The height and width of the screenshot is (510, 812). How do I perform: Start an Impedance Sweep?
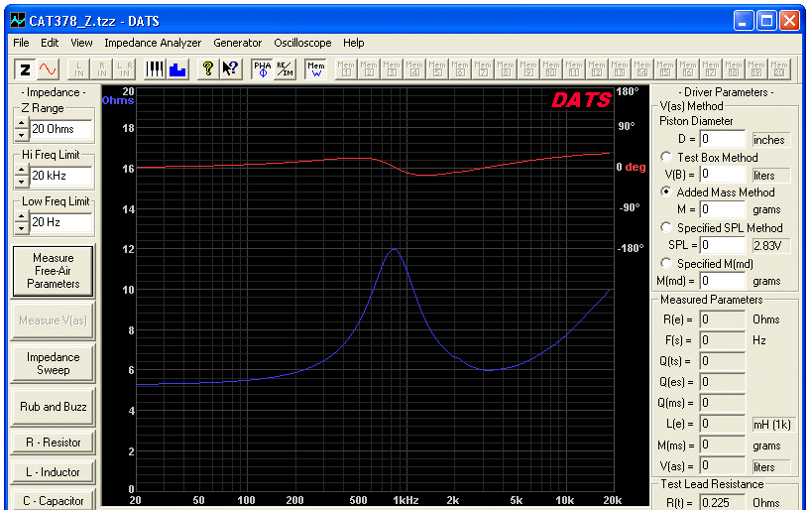tap(54, 363)
